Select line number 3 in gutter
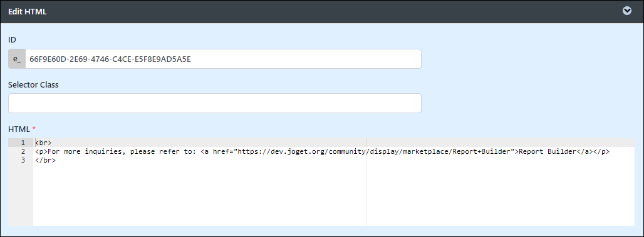This screenshot has height=237, width=644. click(x=23, y=161)
